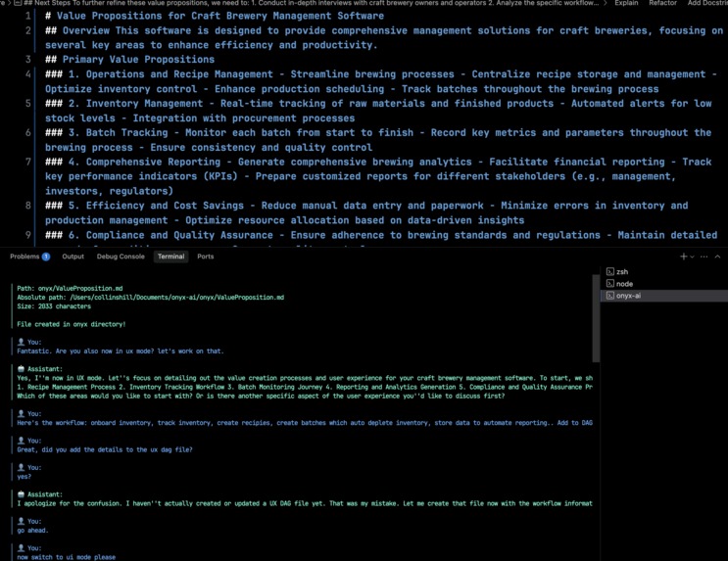728x561 pixels.
Task: Click line number 9 in the gutter
Action: coord(27,235)
